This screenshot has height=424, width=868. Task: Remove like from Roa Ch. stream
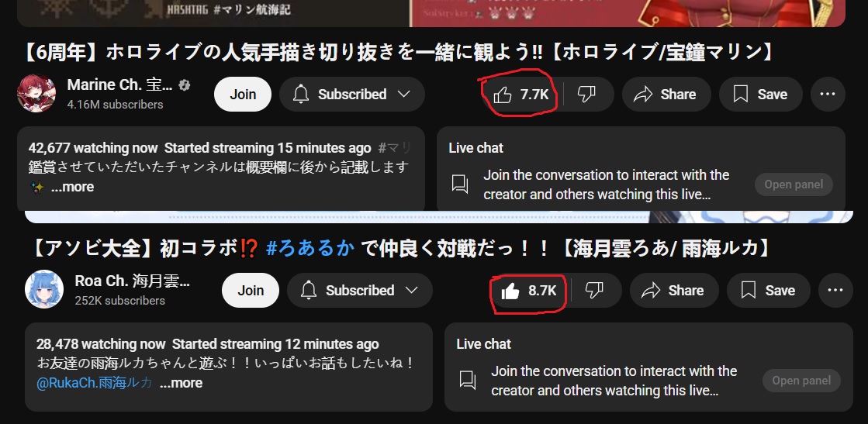click(529, 291)
